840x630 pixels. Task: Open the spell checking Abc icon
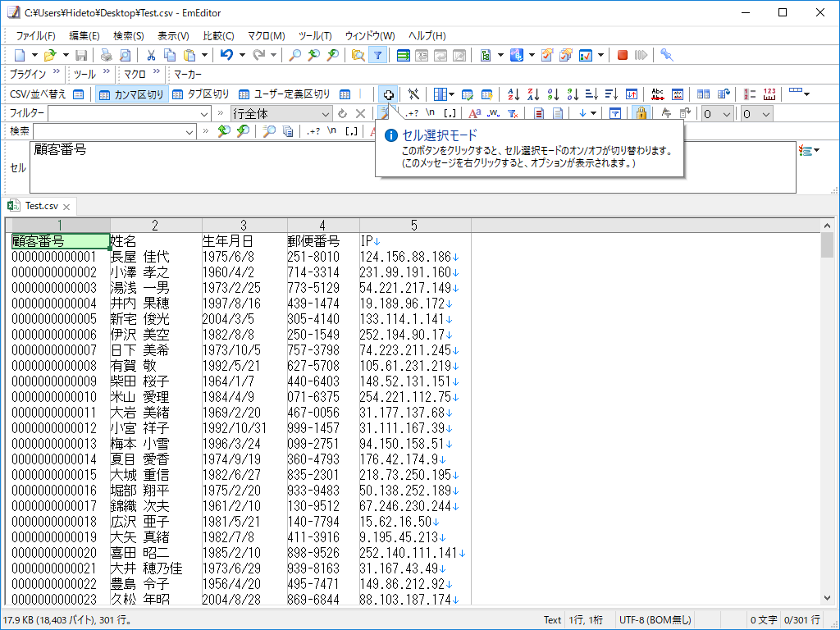pyautogui.click(x=657, y=94)
